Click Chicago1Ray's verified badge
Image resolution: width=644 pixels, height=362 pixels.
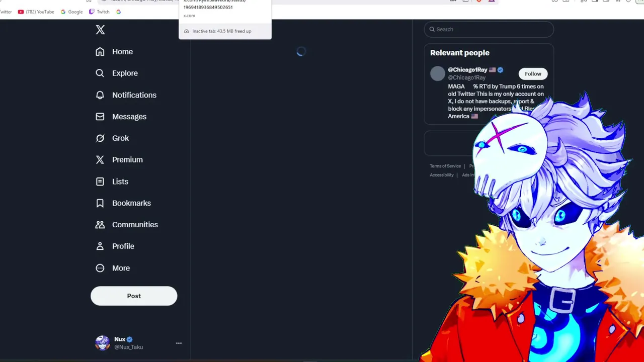click(500, 70)
